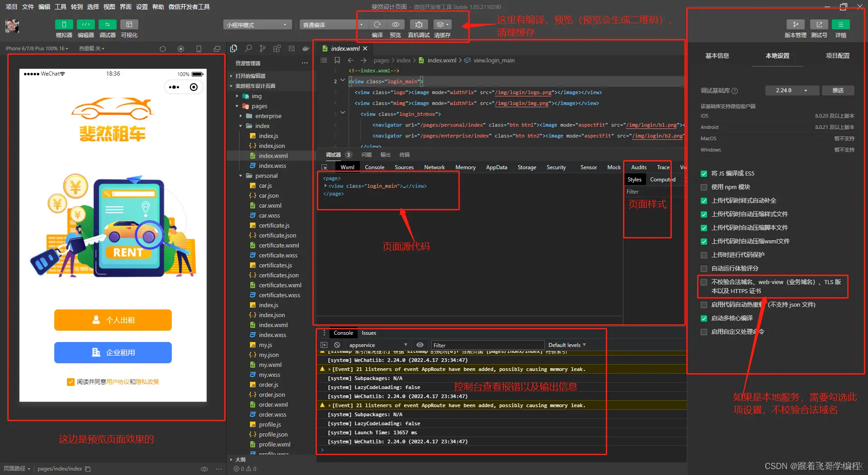The image size is (868, 475).
Task: Expand the 打开的编辑器 section
Action: tap(250, 76)
